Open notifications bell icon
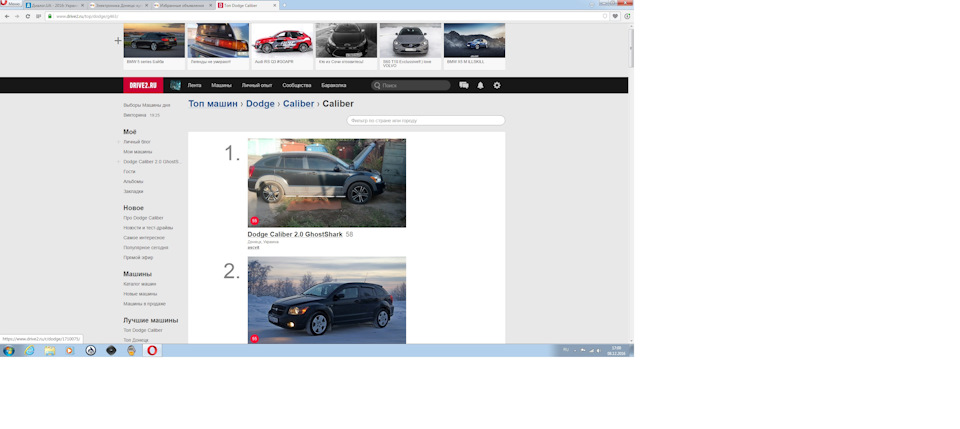 (x=480, y=86)
